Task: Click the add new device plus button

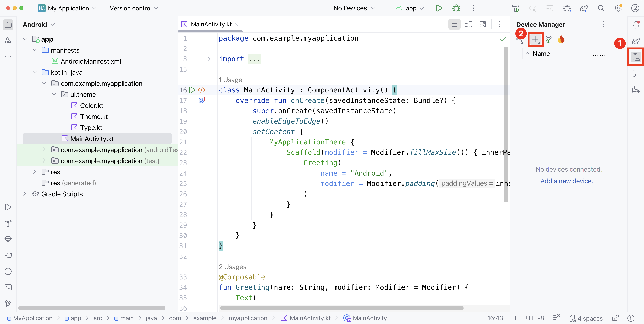Action: coord(535,40)
